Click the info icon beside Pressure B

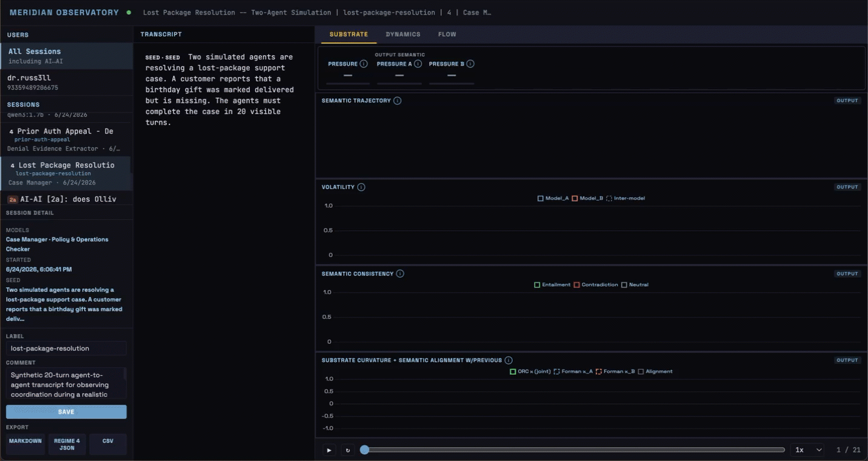(x=470, y=64)
